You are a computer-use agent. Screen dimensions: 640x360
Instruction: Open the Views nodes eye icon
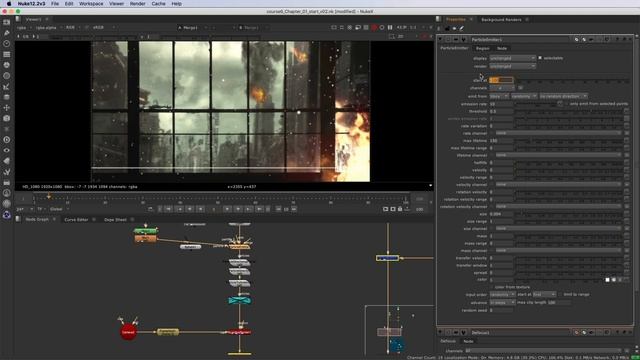[7, 150]
